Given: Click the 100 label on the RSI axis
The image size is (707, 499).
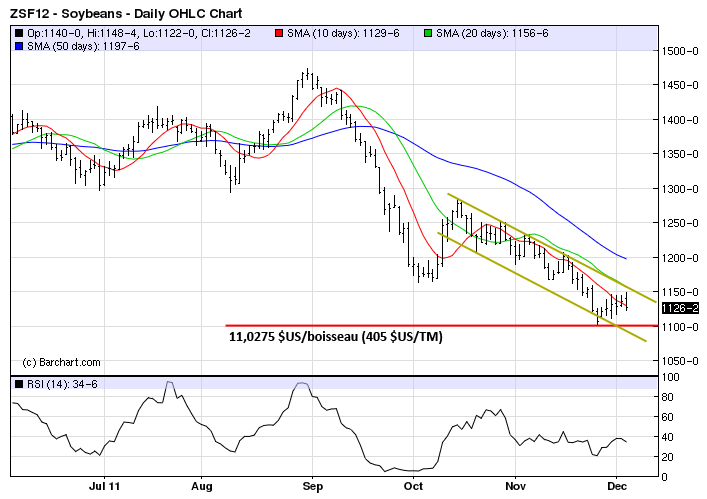Looking at the screenshot, I should [x=671, y=377].
